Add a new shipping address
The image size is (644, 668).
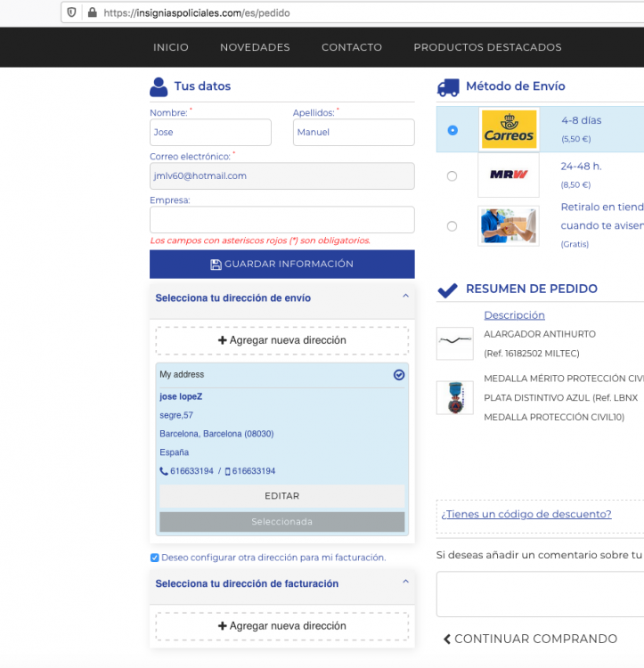(x=282, y=340)
